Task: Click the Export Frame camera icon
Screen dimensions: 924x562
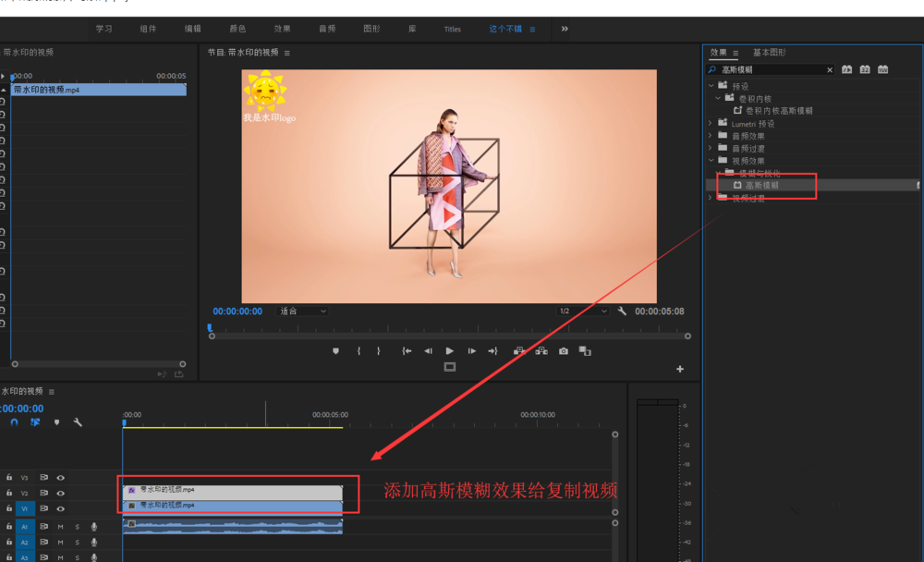Action: point(563,351)
